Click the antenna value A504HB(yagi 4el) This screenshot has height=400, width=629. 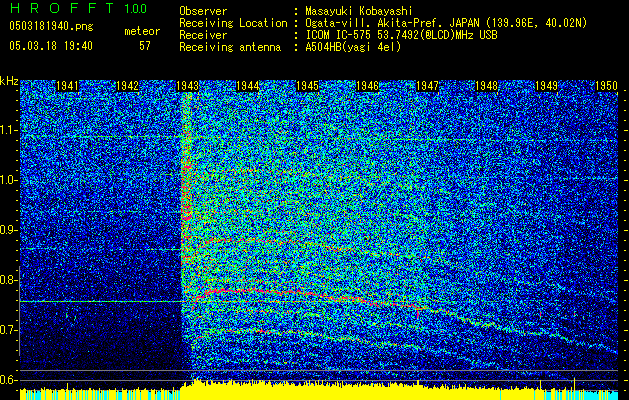coord(353,47)
